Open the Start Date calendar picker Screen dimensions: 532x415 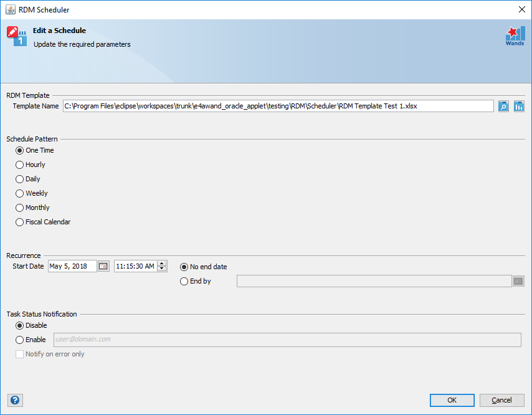[x=103, y=265]
